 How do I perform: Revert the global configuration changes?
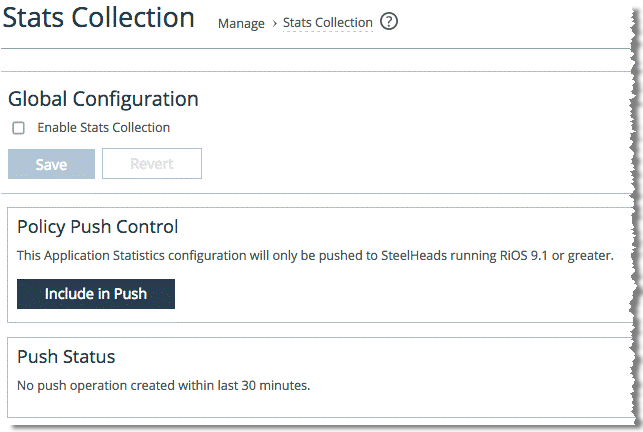tap(152, 164)
